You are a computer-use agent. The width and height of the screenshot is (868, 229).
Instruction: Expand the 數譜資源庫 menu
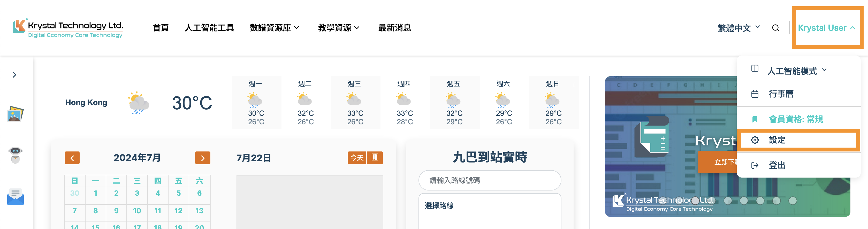[274, 28]
